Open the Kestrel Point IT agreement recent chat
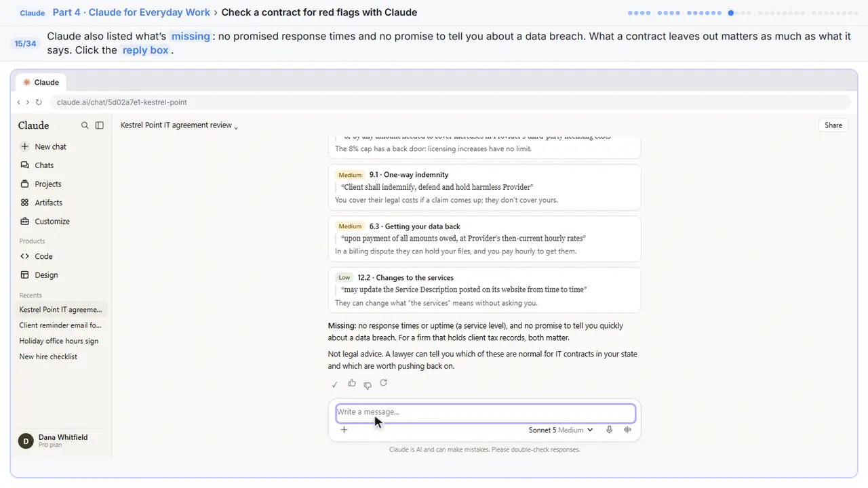 (62, 310)
